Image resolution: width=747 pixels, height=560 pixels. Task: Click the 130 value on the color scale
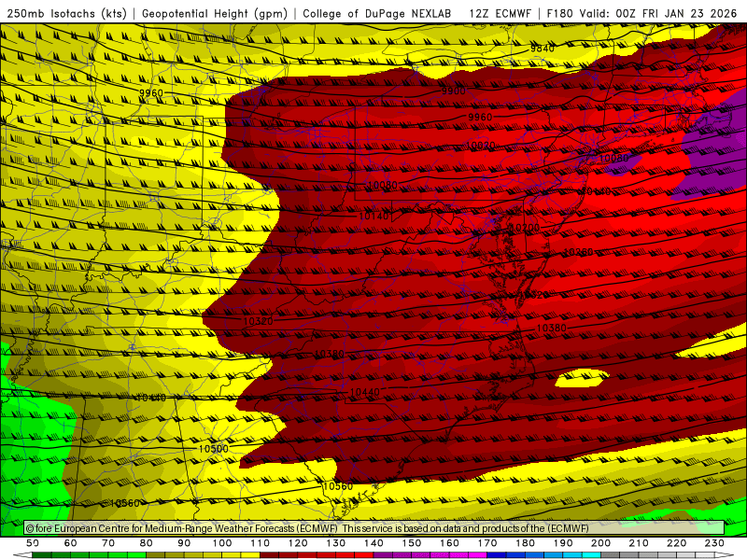tap(336, 543)
